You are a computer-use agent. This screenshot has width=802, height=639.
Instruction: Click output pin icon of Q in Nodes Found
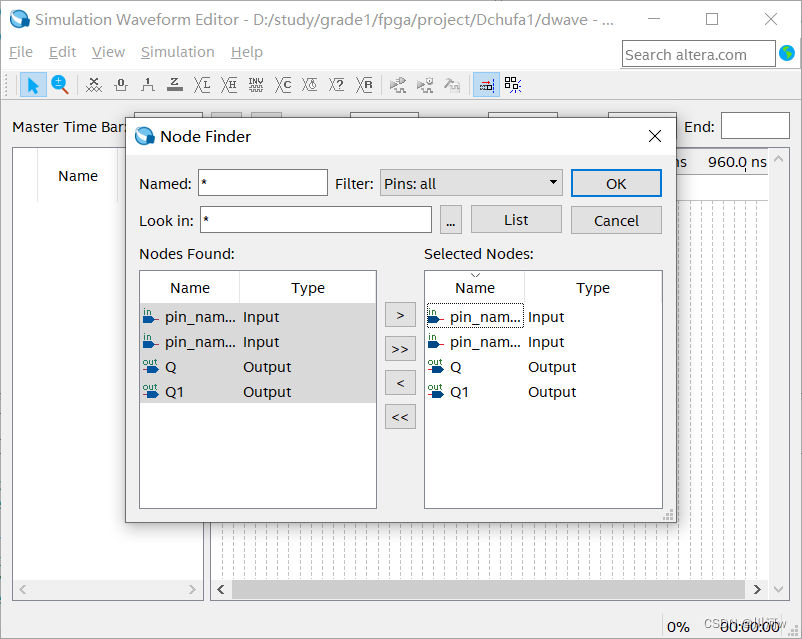150,366
